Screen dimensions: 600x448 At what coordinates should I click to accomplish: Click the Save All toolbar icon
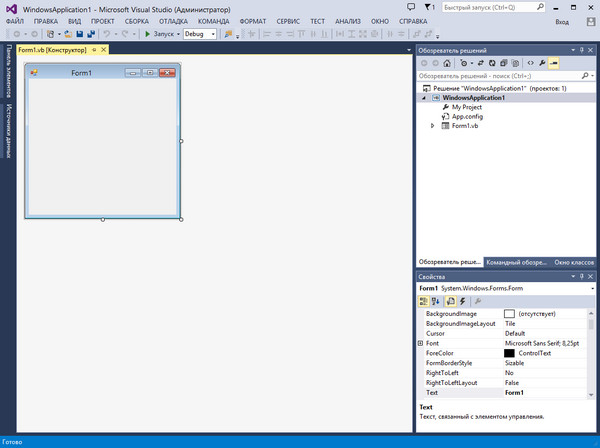[x=91, y=34]
